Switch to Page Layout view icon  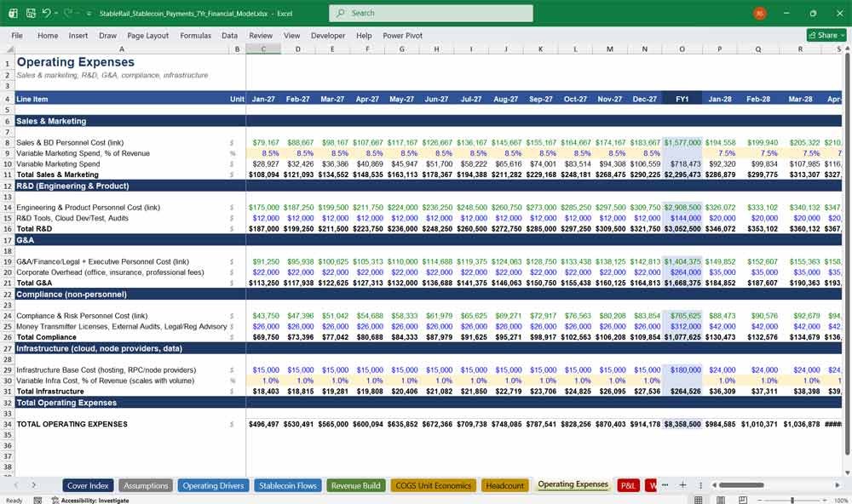point(721,500)
